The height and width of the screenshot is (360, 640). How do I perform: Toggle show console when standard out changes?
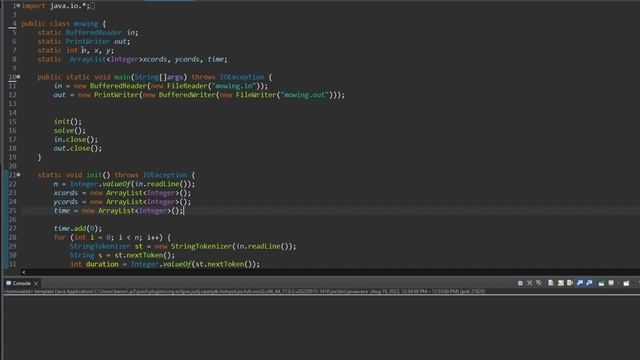pyautogui.click(x=580, y=283)
